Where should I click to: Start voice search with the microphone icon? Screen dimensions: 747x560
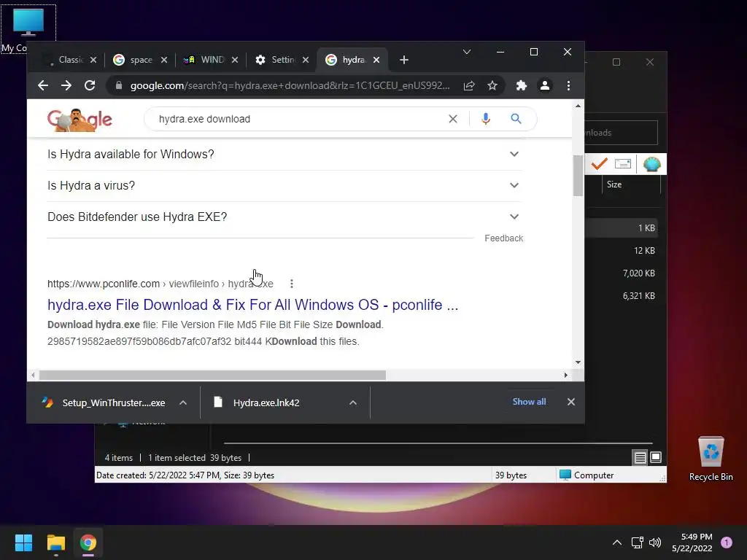(485, 119)
